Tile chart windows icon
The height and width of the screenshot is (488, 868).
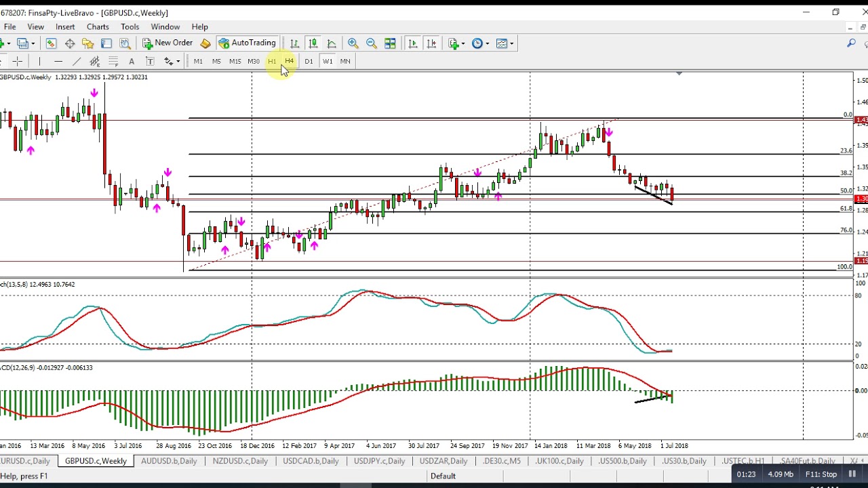[x=390, y=43]
